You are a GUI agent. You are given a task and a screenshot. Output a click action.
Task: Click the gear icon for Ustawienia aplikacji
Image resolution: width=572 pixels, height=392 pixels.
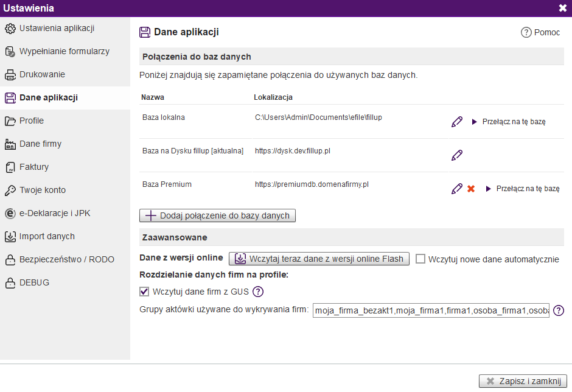[x=10, y=29]
